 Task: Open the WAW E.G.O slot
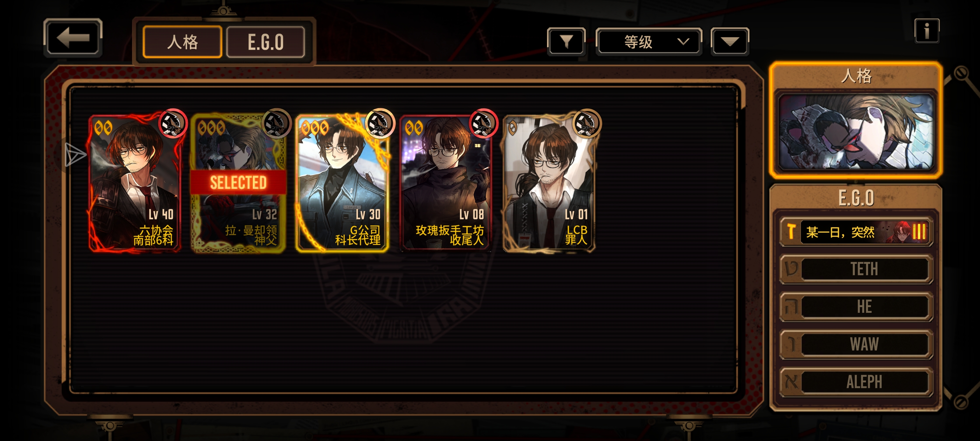pyautogui.click(x=856, y=344)
